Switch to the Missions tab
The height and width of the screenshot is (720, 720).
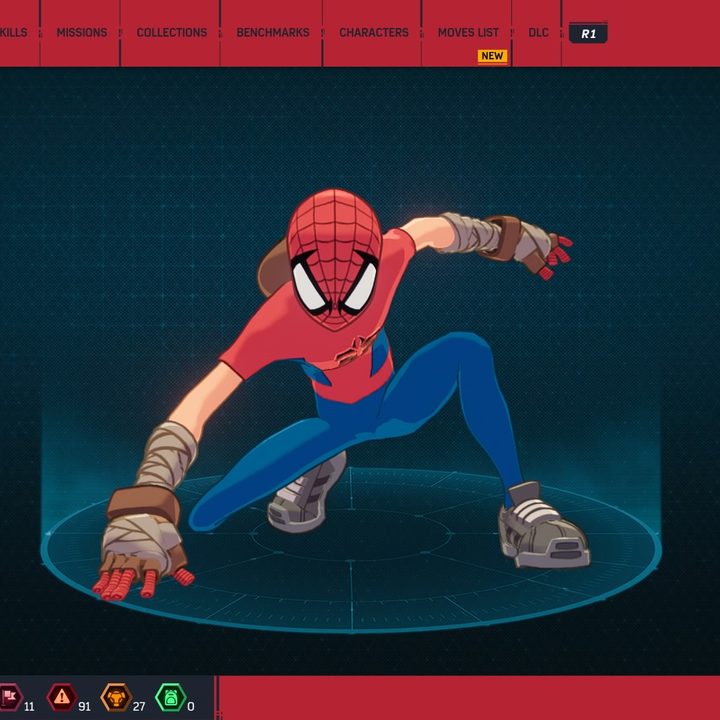[x=82, y=33]
